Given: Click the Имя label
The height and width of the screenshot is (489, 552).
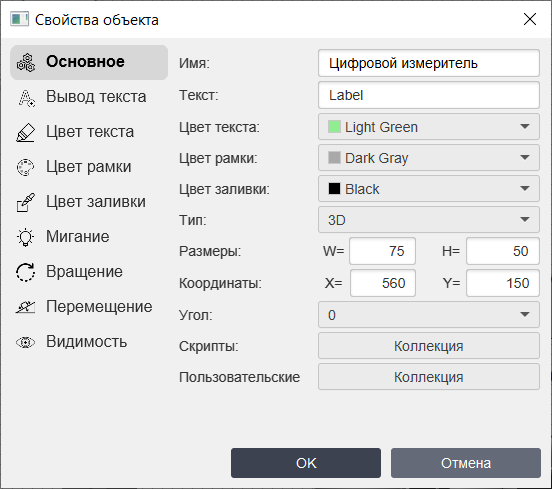Looking at the screenshot, I should pyautogui.click(x=194, y=63).
